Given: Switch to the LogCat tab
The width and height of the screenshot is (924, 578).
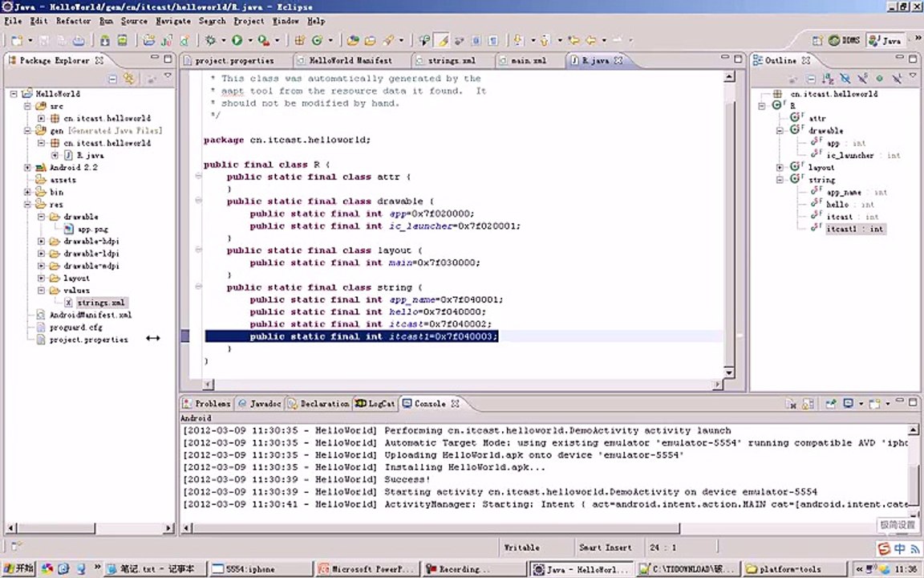Looking at the screenshot, I should click(x=375, y=404).
